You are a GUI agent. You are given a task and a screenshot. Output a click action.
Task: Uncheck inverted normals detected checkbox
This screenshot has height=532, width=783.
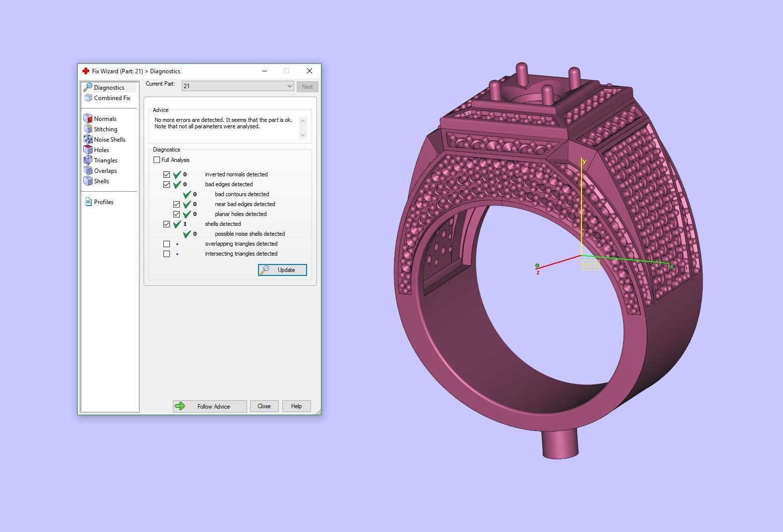[166, 174]
